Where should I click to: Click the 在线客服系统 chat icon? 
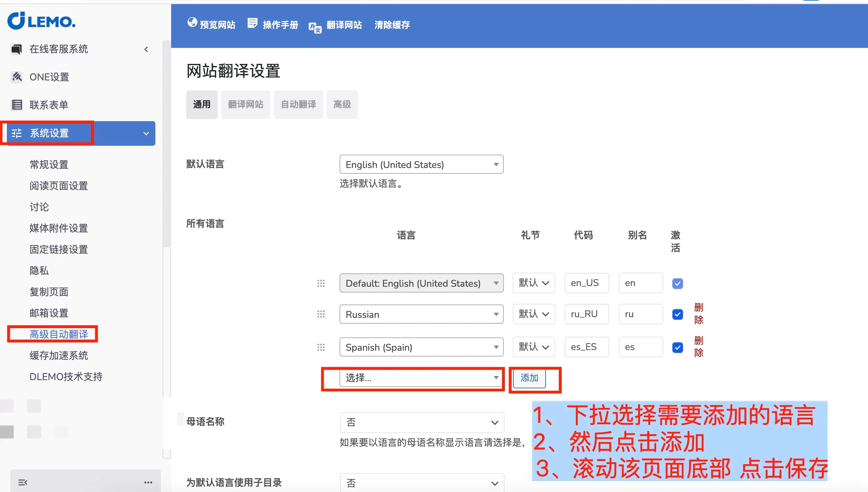(x=16, y=49)
